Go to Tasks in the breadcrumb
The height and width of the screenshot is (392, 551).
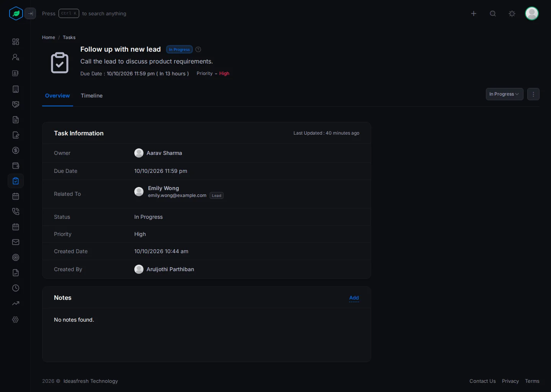coord(69,37)
